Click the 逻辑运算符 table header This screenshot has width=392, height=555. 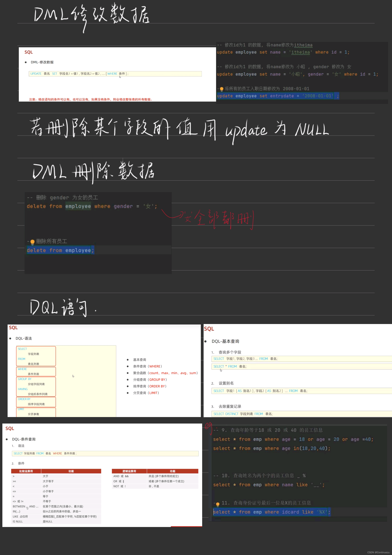(129, 471)
